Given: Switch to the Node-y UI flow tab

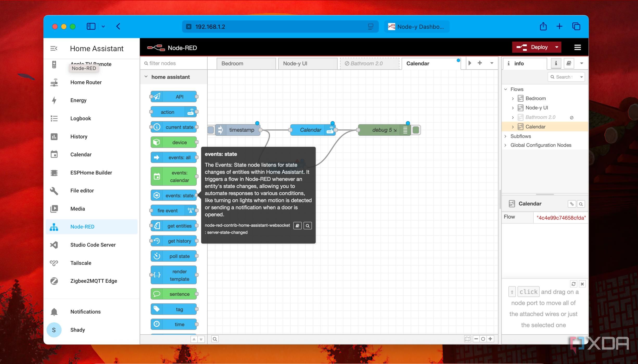Looking at the screenshot, I should click(x=308, y=64).
